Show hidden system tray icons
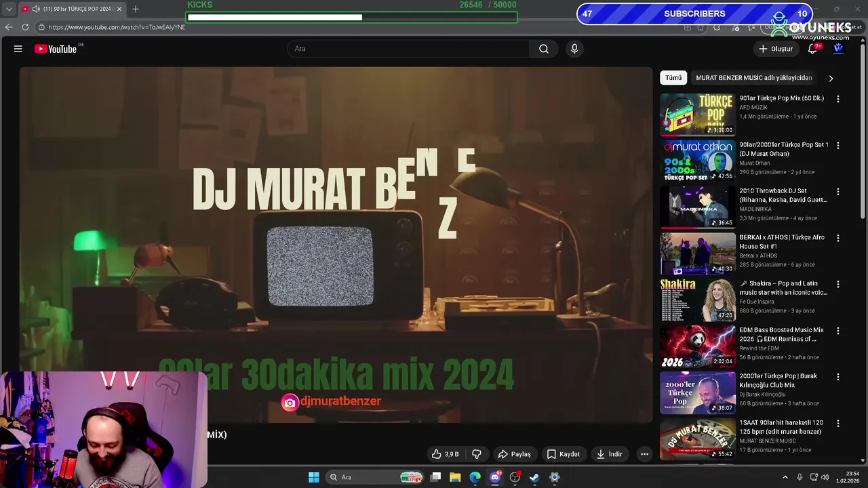868x488 pixels. point(785,477)
